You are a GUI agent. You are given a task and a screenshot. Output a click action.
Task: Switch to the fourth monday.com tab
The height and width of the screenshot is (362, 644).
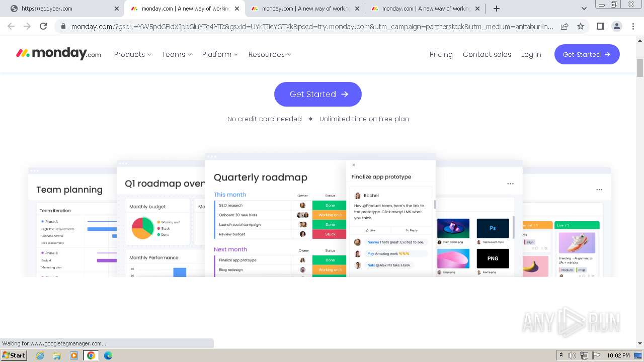click(425, 9)
